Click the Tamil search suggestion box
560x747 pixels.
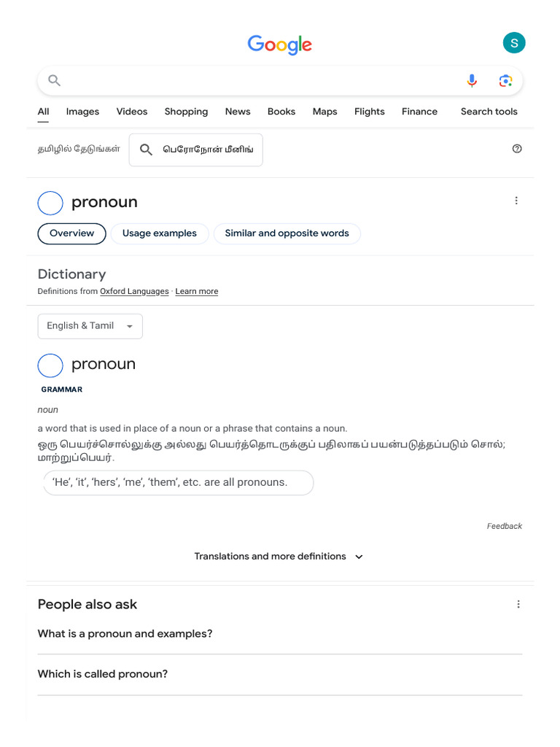[x=195, y=150]
